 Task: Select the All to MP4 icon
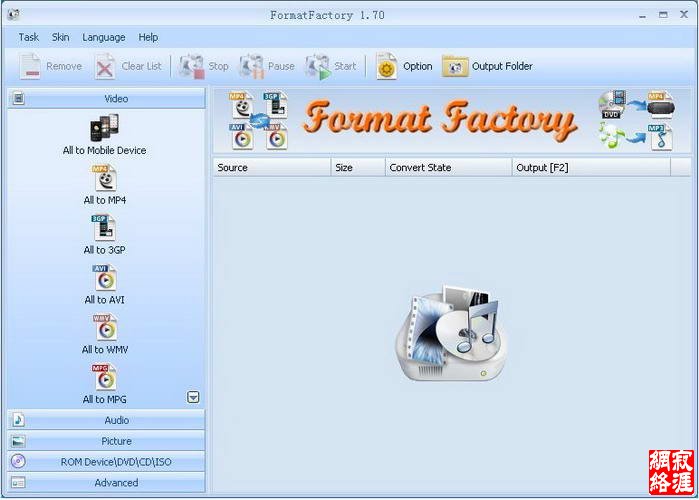105,178
